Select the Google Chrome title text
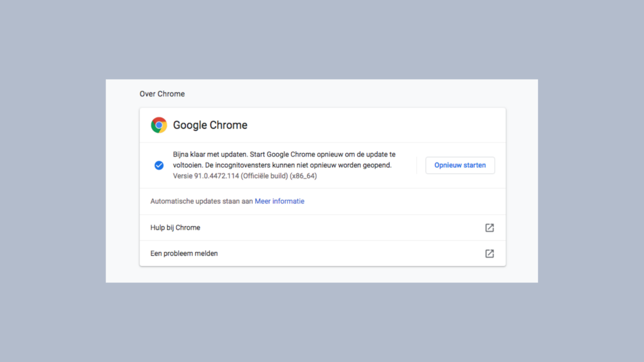 coord(210,125)
